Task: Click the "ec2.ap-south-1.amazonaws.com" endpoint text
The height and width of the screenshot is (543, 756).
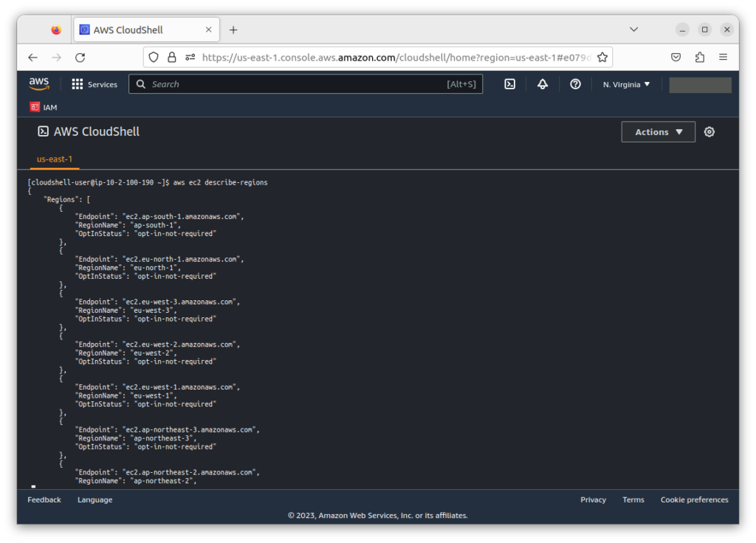Action: [x=181, y=217]
